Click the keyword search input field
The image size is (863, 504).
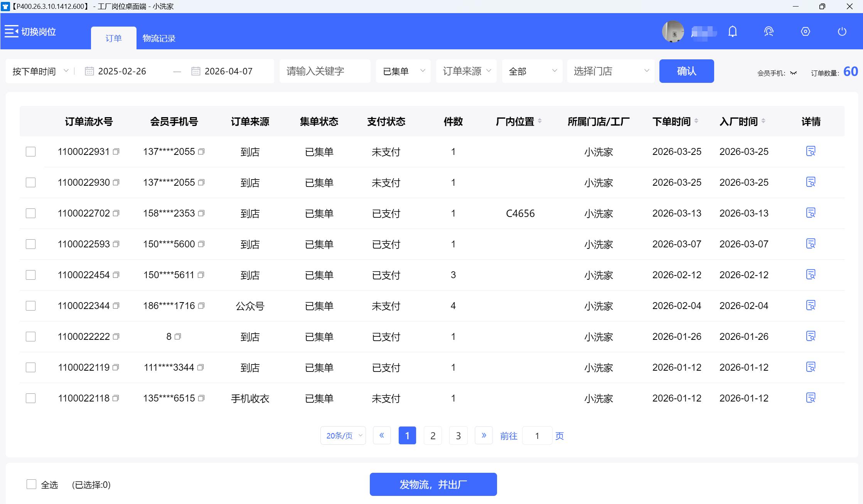point(325,71)
